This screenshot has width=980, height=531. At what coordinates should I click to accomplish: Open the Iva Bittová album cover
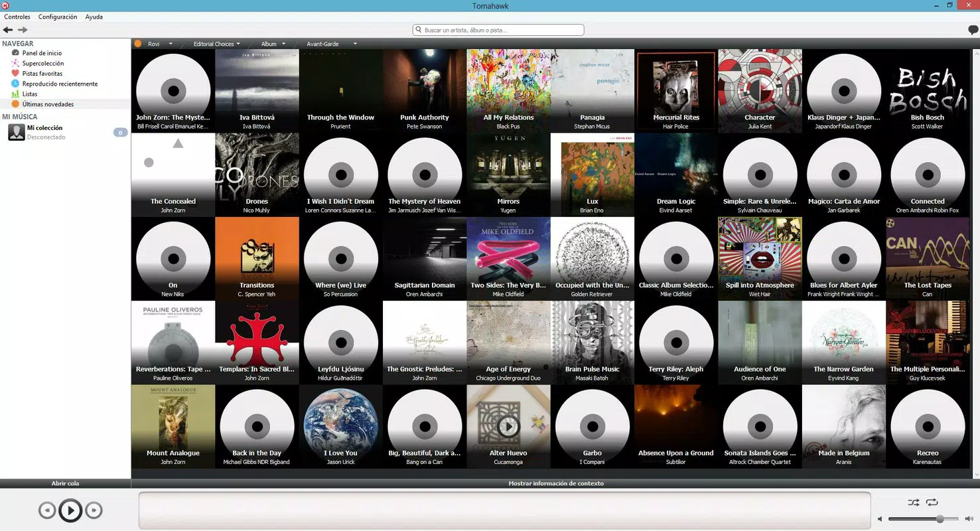257,91
